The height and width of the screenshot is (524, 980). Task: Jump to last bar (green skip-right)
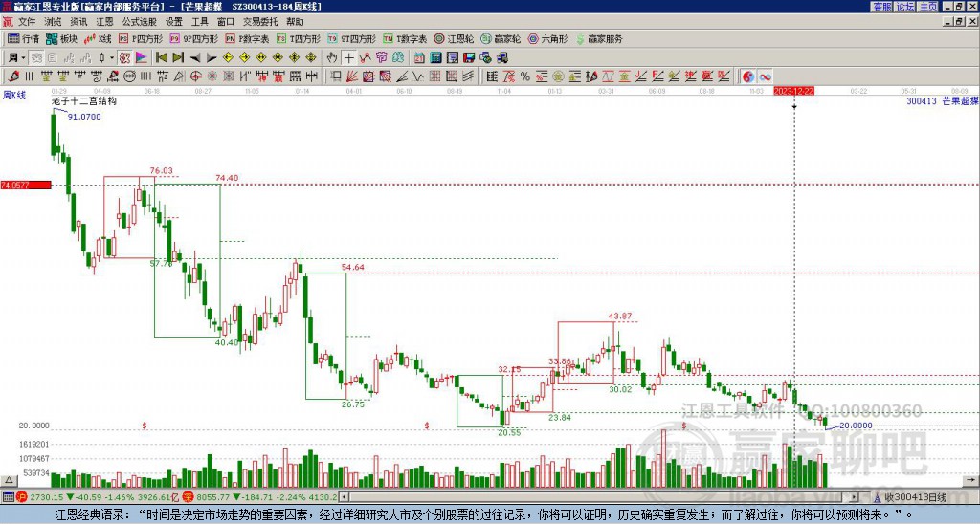coord(178,58)
